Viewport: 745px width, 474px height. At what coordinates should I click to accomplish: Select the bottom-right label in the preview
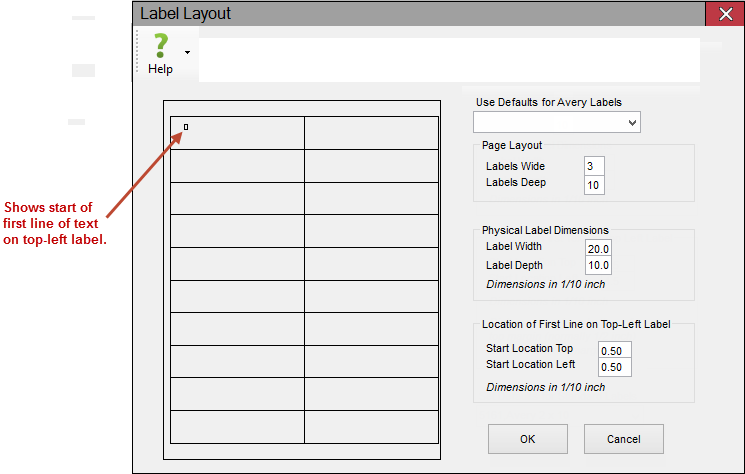pyautogui.click(x=371, y=426)
